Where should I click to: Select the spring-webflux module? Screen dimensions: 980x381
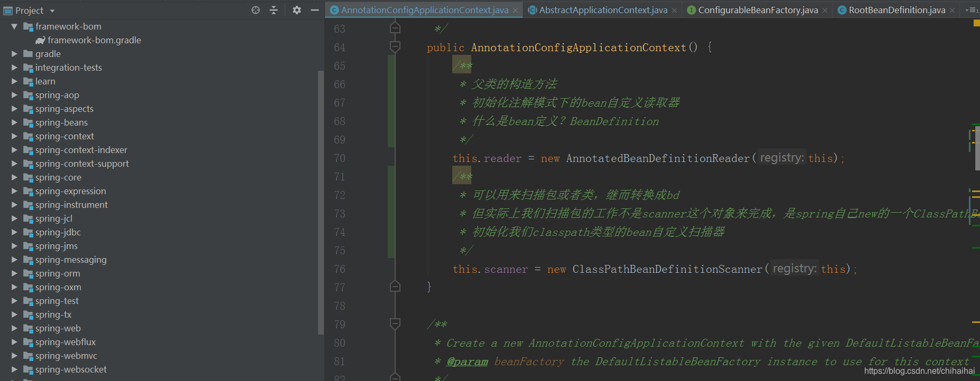(66, 342)
